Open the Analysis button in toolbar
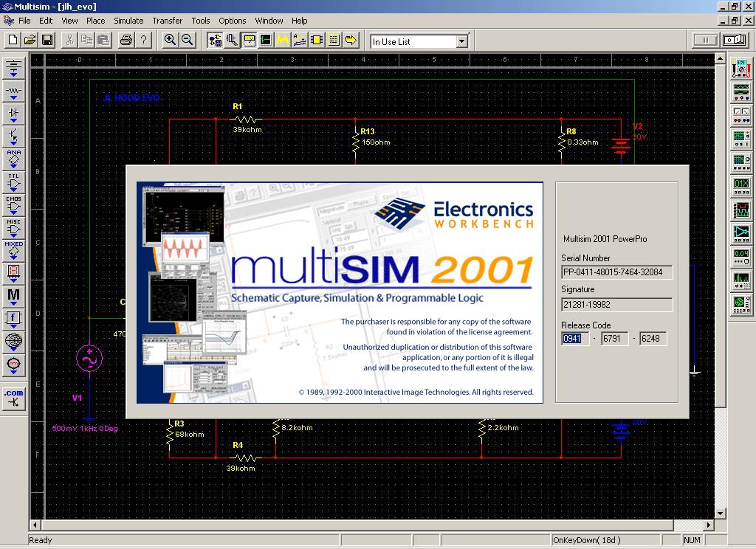The width and height of the screenshot is (756, 549). (283, 40)
